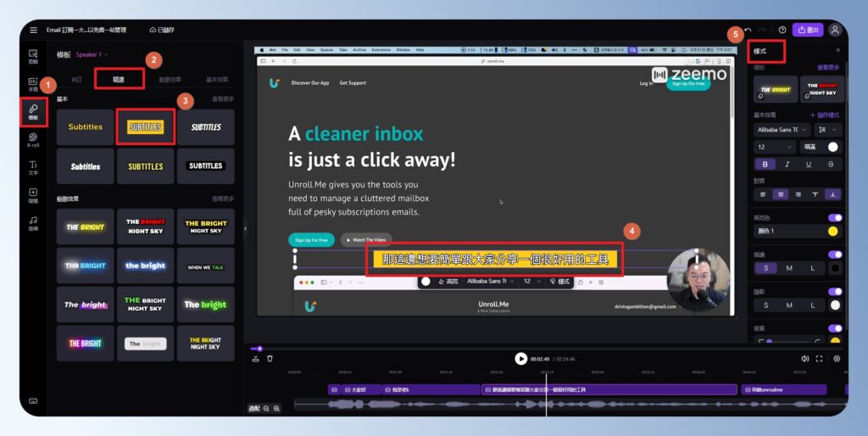Switch to the 基本效果 tab
Screen dimensions: 868x436
click(x=217, y=80)
